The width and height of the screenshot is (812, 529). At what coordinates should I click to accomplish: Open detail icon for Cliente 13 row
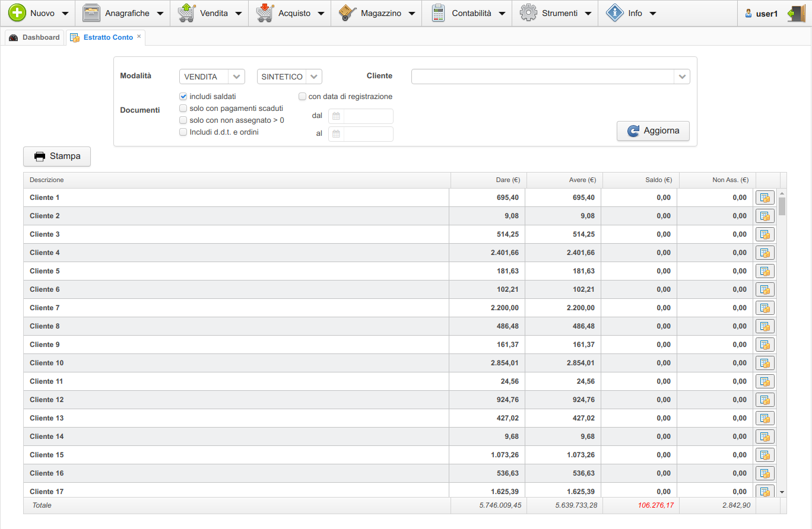click(765, 418)
